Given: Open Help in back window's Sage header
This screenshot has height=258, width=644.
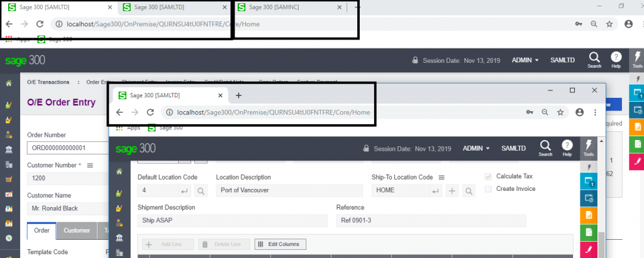Looking at the screenshot, I should pyautogui.click(x=616, y=60).
